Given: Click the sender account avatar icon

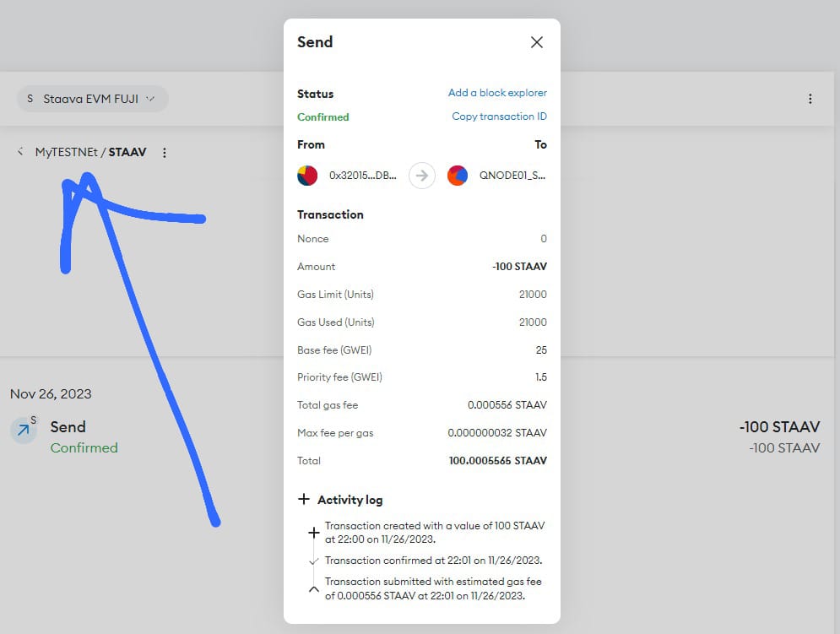Looking at the screenshot, I should (306, 176).
